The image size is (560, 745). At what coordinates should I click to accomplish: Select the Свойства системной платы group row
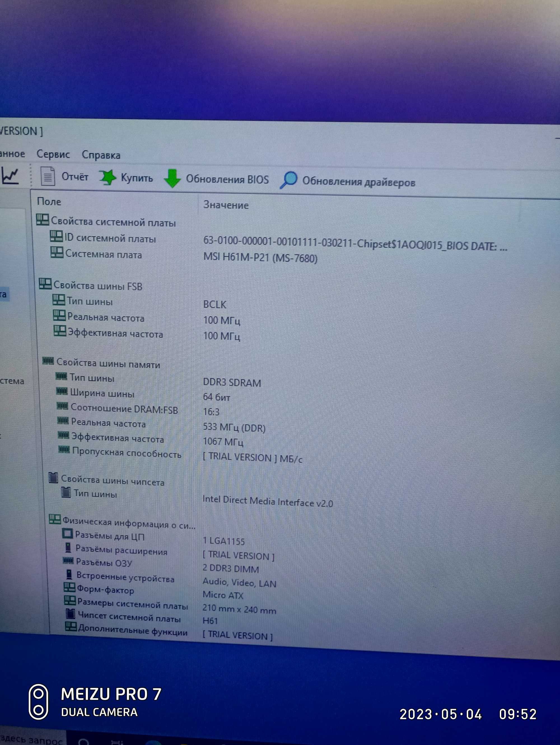113,222
